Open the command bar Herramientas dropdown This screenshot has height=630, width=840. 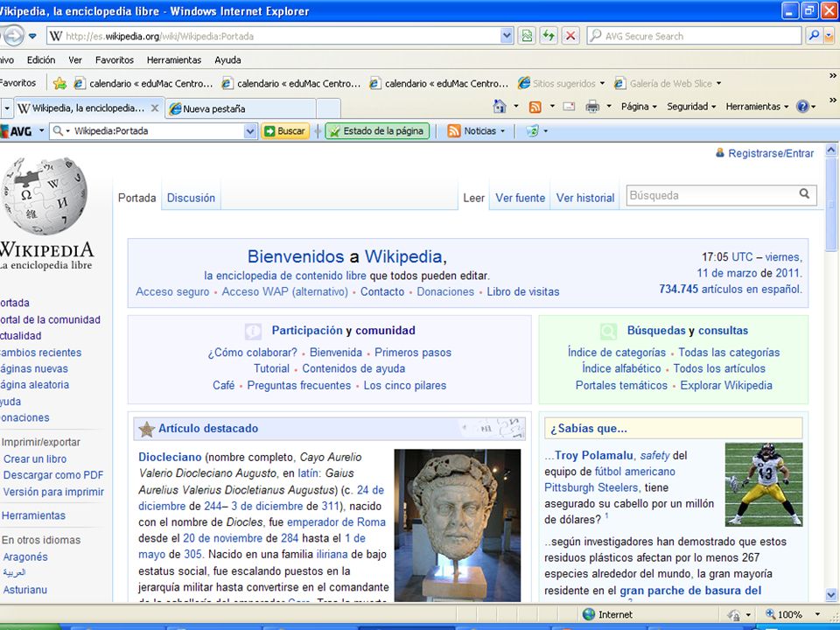(x=757, y=107)
